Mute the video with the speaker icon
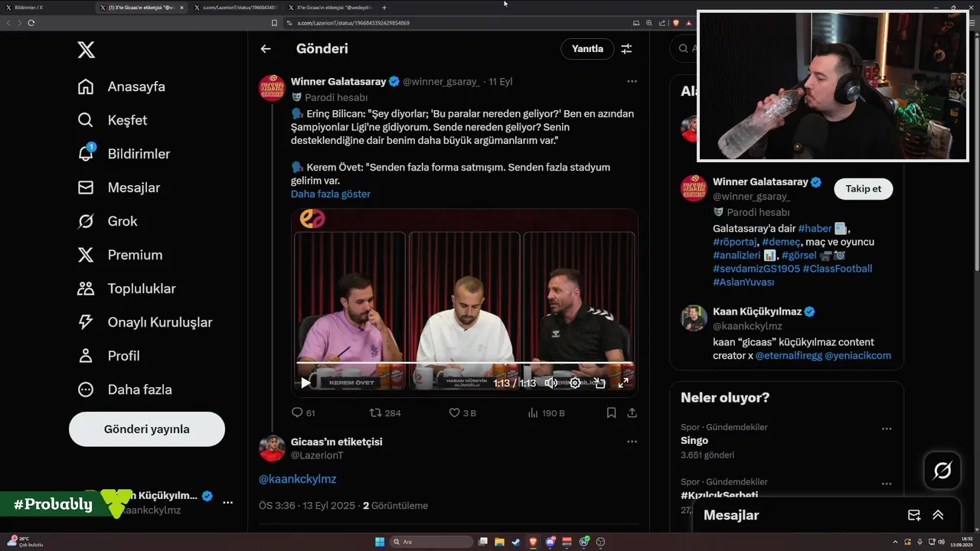The width and height of the screenshot is (980, 551). 550,383
